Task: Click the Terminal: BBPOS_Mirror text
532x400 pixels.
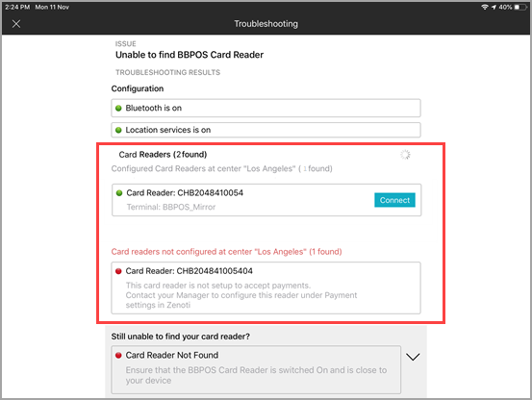Action: 171,207
